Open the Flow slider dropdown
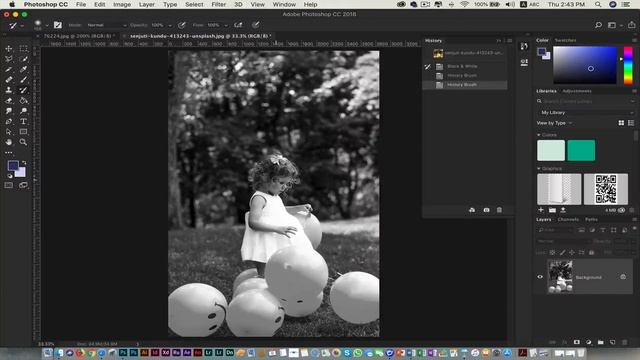The height and width of the screenshot is (360, 640). [x=226, y=25]
